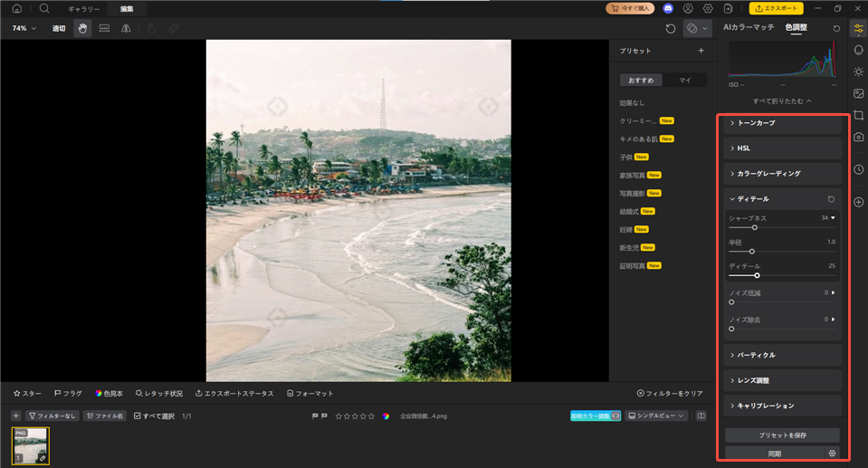This screenshot has height=468, width=868.
Task: Select the hand pan tool
Action: 82,28
